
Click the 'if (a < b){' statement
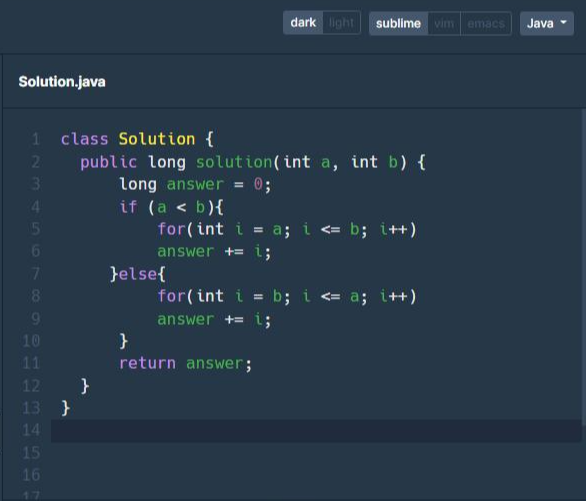pyautogui.click(x=171, y=207)
